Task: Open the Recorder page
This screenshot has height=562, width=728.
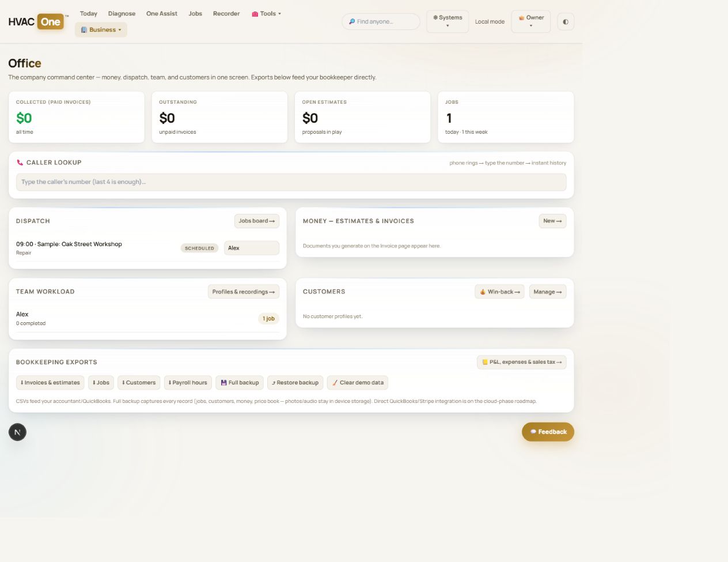Action: click(x=226, y=14)
